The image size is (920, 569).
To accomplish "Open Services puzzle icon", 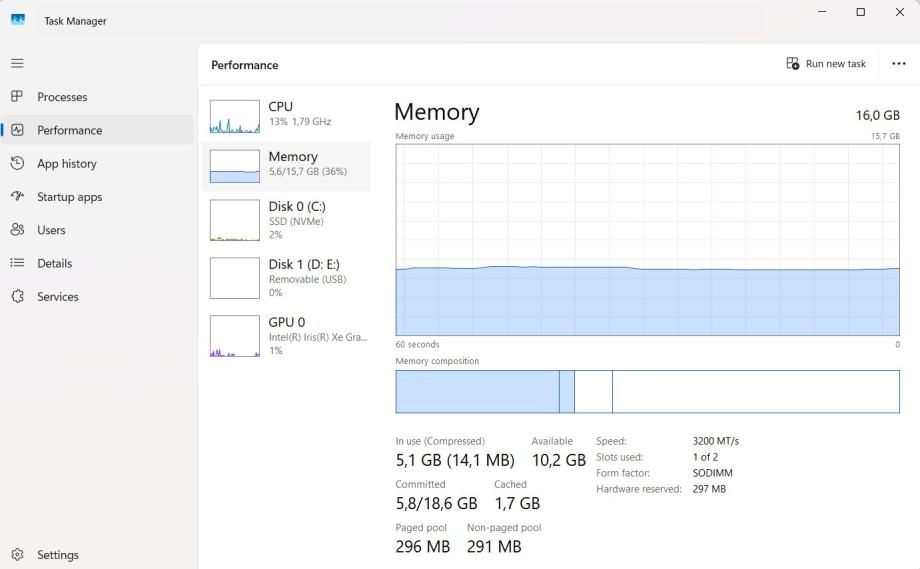I will [x=17, y=297].
